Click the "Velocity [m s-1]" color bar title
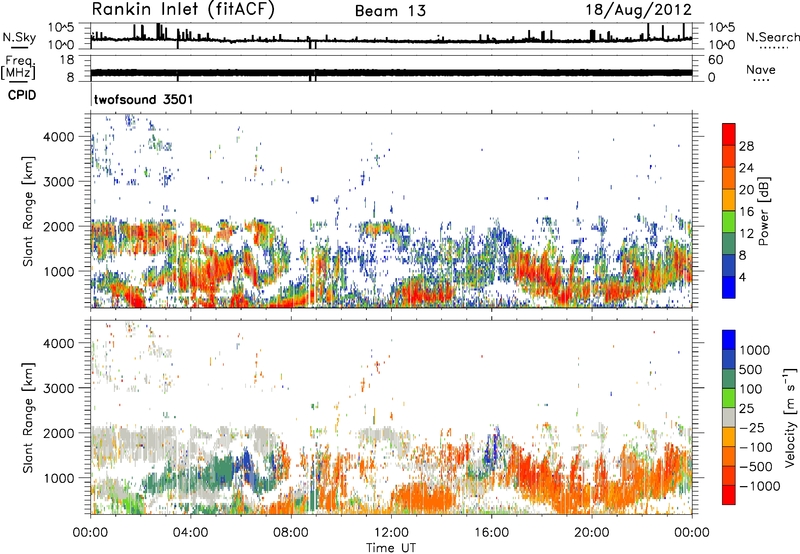The height and width of the screenshot is (554, 800). tap(790, 417)
